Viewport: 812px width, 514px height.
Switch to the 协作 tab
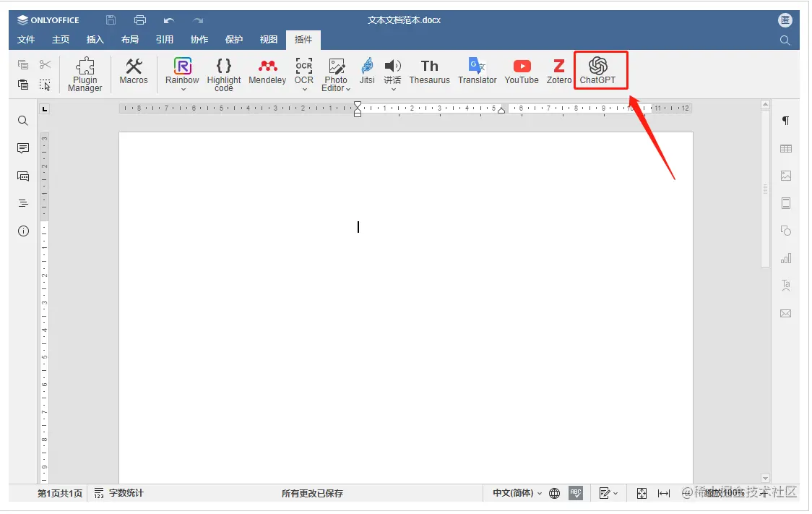199,40
